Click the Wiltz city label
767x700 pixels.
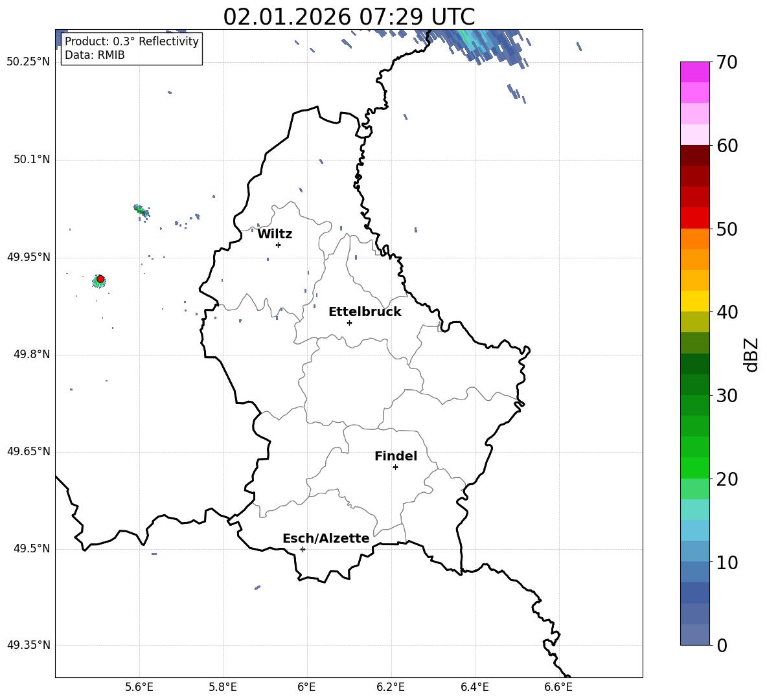pyautogui.click(x=275, y=234)
